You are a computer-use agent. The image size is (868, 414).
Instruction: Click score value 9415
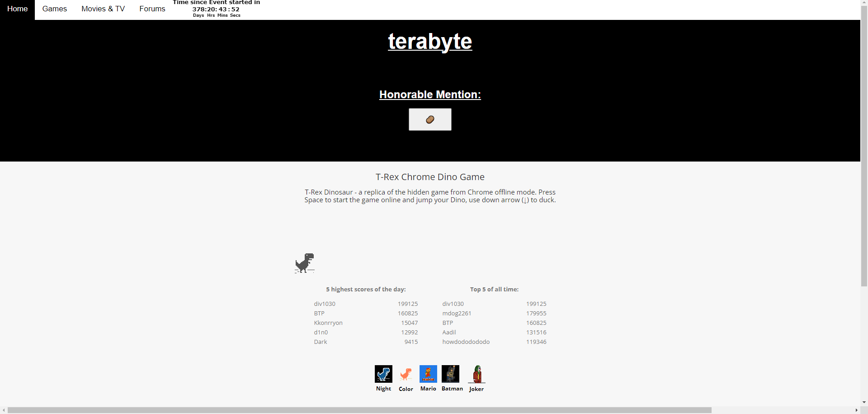pyautogui.click(x=411, y=342)
